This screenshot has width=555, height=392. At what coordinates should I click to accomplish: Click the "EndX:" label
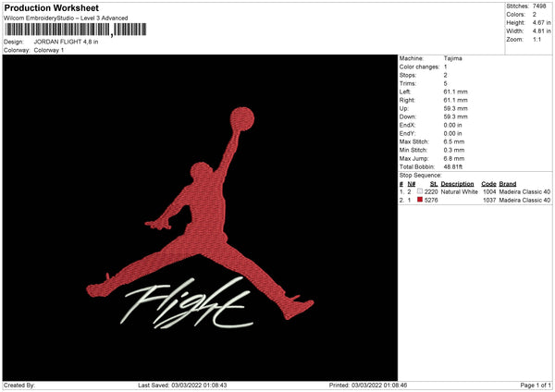407,125
